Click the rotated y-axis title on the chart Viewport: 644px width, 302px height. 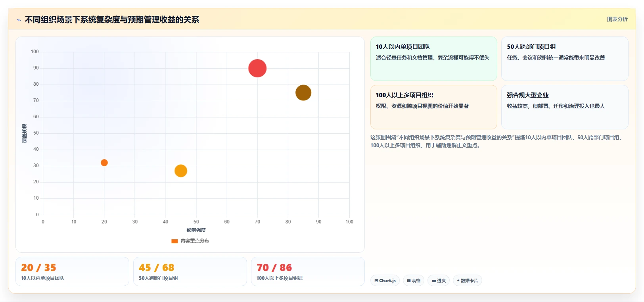point(25,133)
